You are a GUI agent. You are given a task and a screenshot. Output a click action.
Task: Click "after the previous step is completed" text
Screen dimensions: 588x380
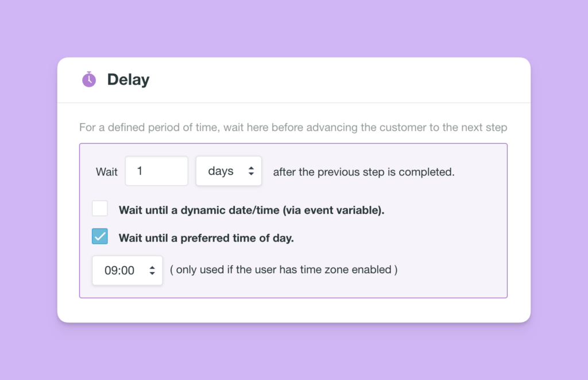tap(363, 172)
